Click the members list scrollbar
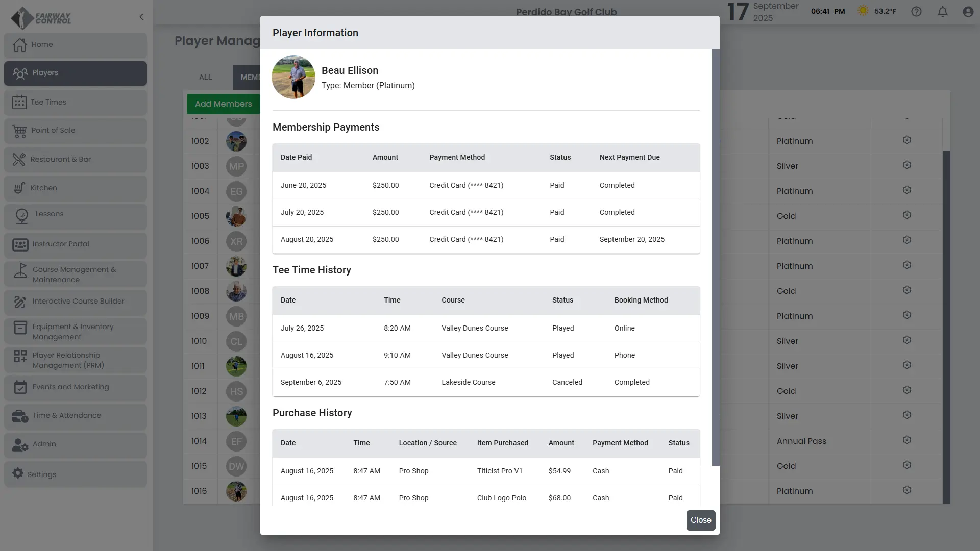Image resolution: width=980 pixels, height=551 pixels. click(x=946, y=327)
